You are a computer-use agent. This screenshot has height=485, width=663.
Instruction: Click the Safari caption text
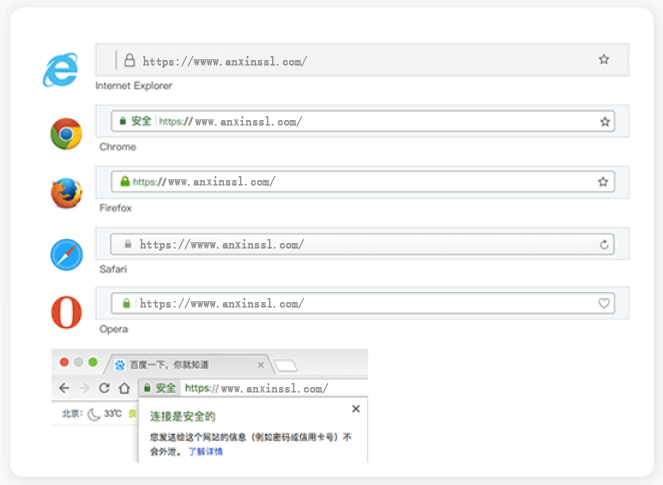click(113, 269)
